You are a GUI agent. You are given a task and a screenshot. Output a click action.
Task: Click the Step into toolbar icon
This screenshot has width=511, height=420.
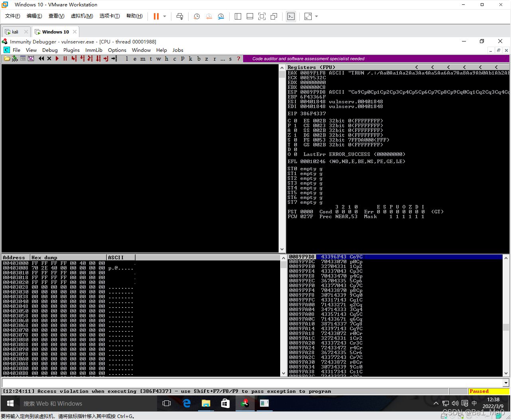point(74,59)
